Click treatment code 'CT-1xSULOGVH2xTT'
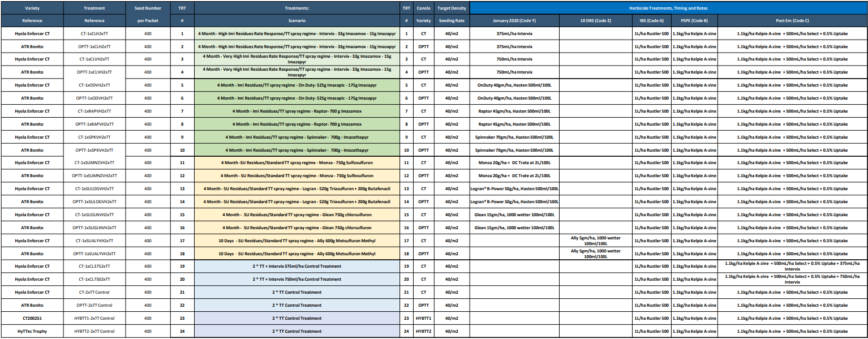This screenshot has height=339, width=868. (94, 188)
